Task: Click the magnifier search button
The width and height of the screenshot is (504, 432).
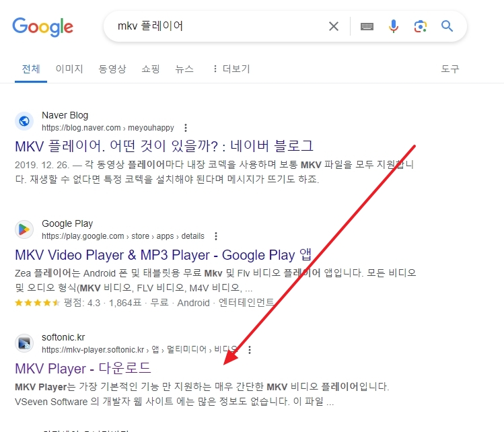Action: point(447,26)
